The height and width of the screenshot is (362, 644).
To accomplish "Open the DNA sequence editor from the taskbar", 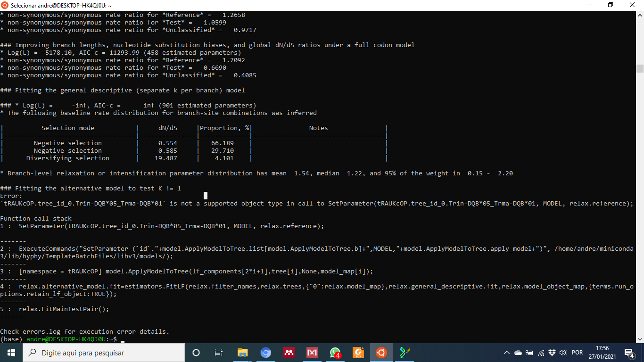I will click(x=405, y=352).
